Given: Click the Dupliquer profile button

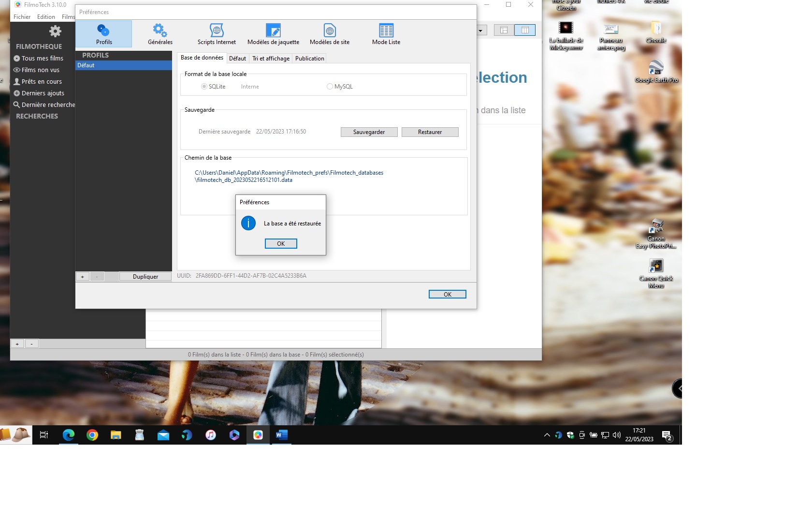Looking at the screenshot, I should (145, 277).
